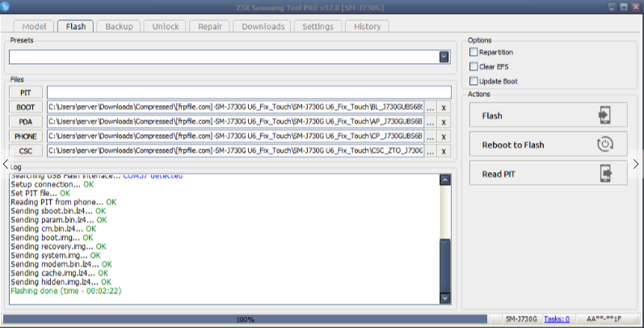Switch to the Flash tab
The image size is (644, 328).
(x=76, y=27)
